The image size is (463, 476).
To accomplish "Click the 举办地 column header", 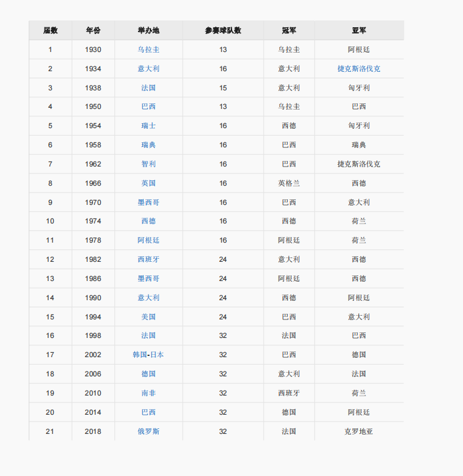I will point(149,30).
